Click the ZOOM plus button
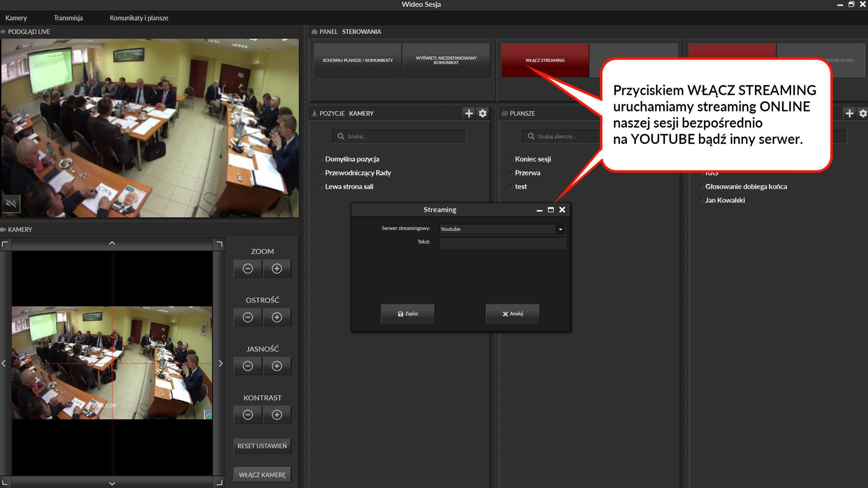Screen dimensions: 868x488 (x=277, y=269)
